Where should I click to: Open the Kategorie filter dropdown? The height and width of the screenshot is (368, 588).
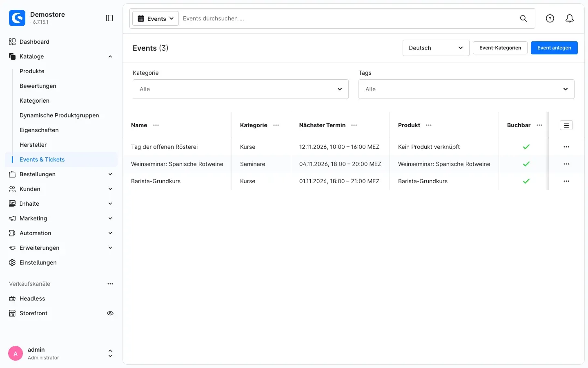coord(241,89)
